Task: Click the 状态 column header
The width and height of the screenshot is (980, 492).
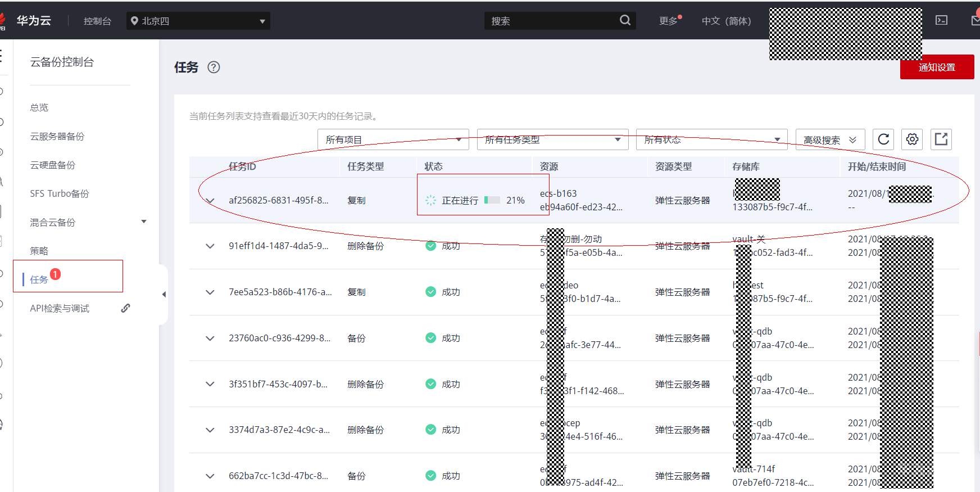Action: (x=433, y=166)
